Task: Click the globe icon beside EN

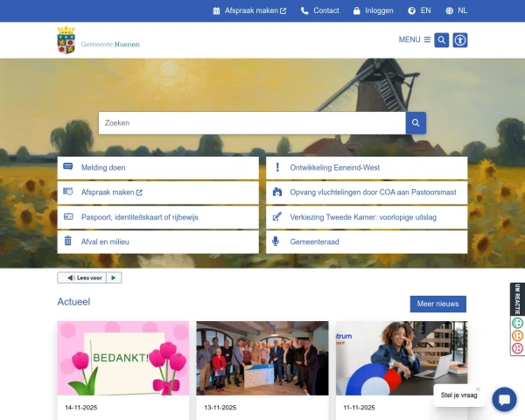Action: point(411,11)
